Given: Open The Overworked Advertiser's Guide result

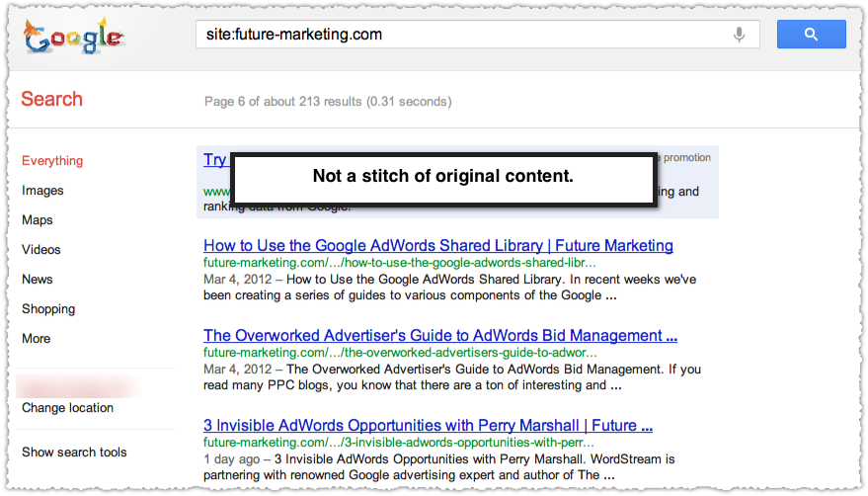Looking at the screenshot, I should [x=440, y=335].
